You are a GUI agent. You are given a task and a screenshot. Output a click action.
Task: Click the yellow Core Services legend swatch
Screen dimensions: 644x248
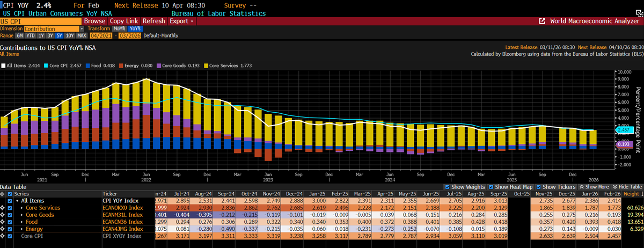point(206,65)
